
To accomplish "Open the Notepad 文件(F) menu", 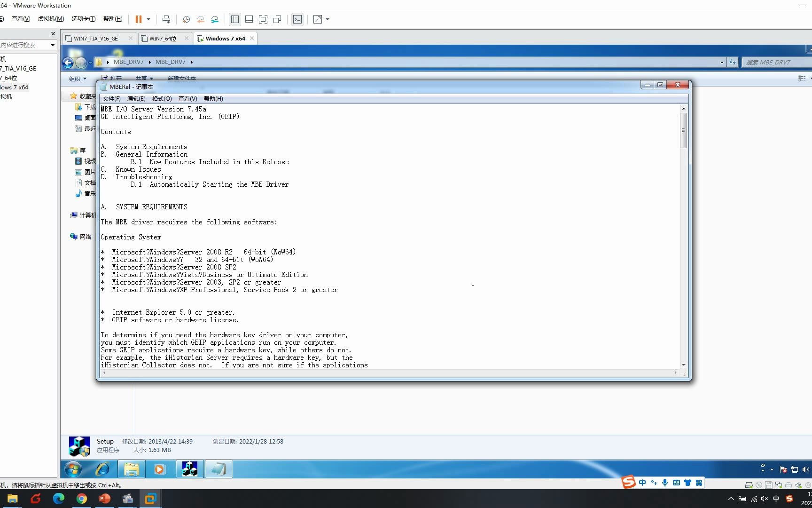I will tap(111, 99).
